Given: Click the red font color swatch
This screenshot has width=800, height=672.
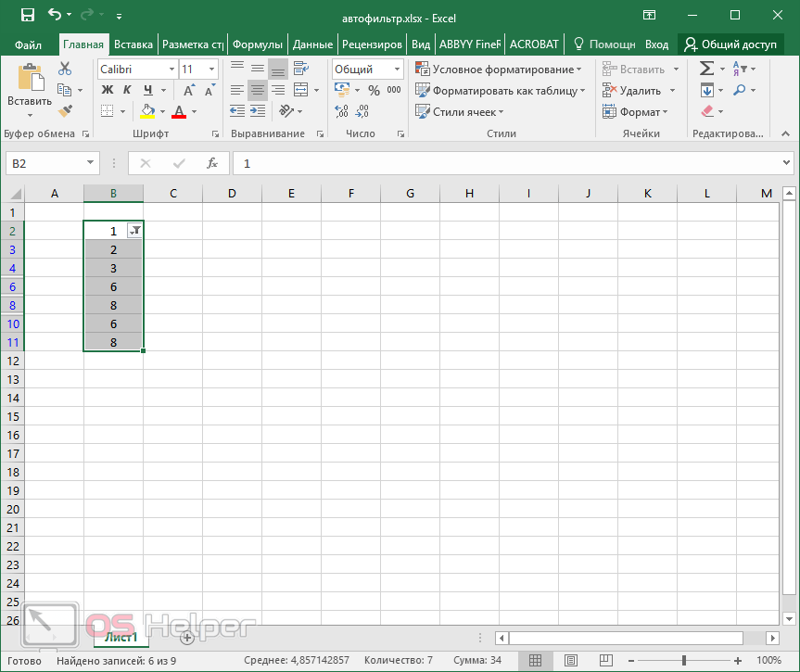Looking at the screenshot, I should pos(176,111).
